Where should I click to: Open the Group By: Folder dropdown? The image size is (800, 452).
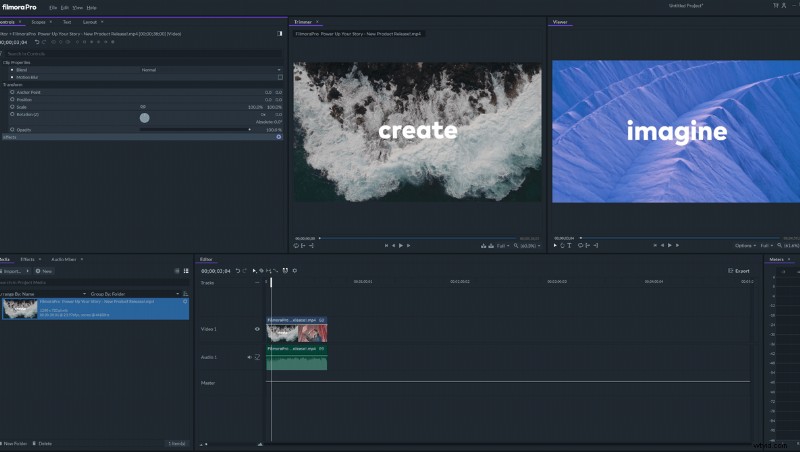(135, 294)
